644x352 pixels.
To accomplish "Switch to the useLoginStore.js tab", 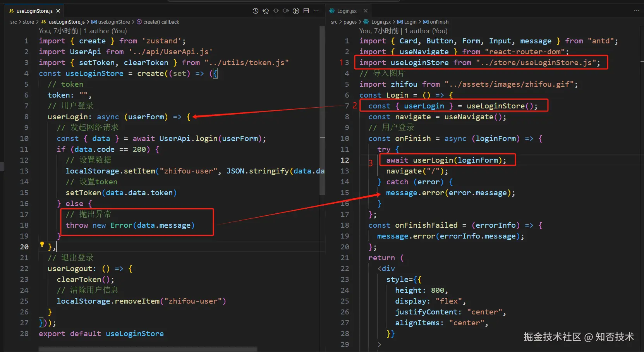I will [34, 11].
